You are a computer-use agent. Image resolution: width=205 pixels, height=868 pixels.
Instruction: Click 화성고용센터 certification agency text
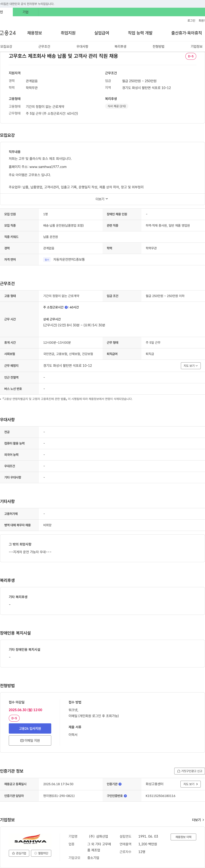coord(155,784)
